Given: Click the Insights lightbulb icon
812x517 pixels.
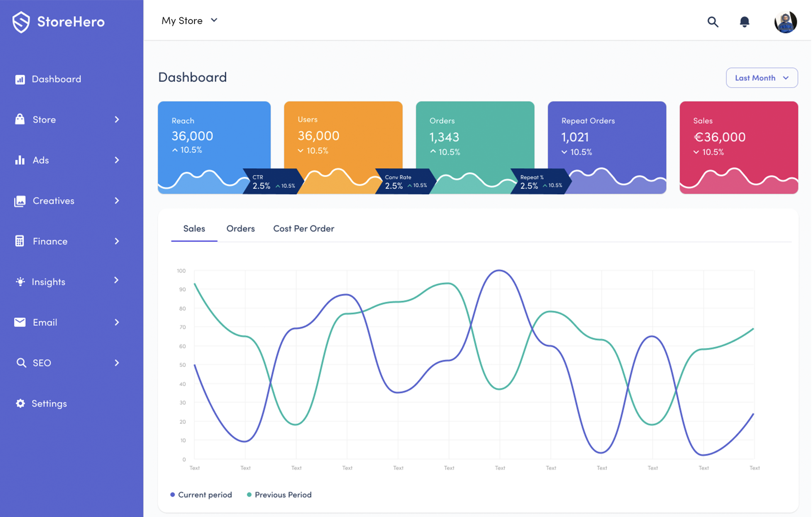Looking at the screenshot, I should coord(20,282).
